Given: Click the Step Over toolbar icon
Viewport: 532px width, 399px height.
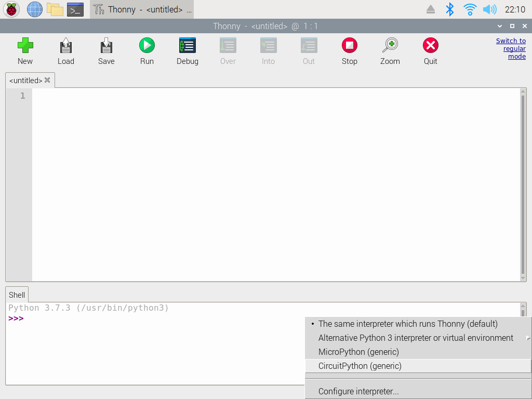Looking at the screenshot, I should pyautogui.click(x=228, y=46).
